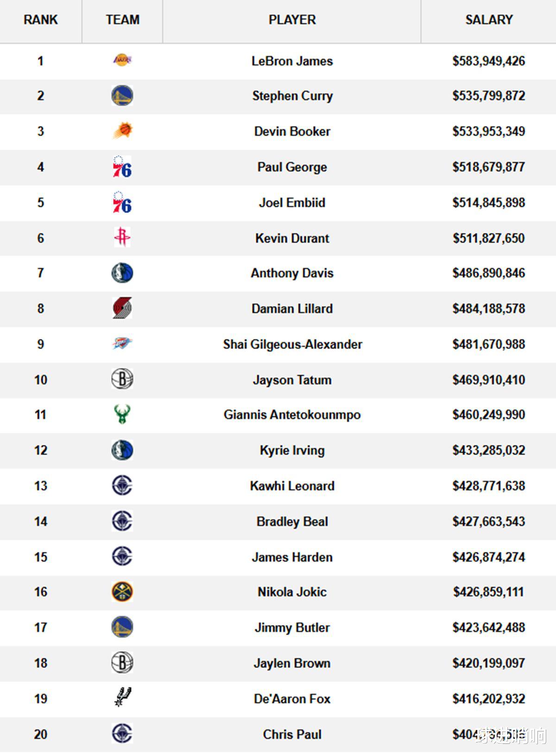Click the PLAYER column header
Viewport: 556px width, 756px height.
[x=292, y=20]
